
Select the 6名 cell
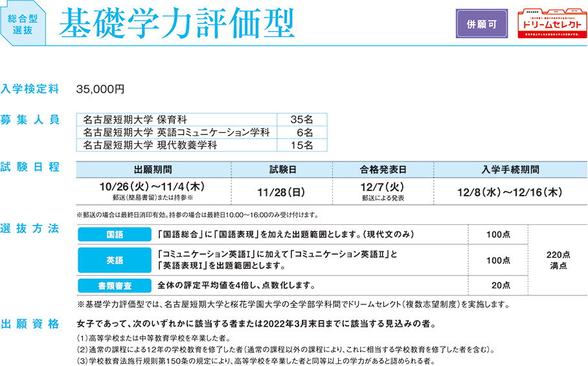click(x=302, y=132)
